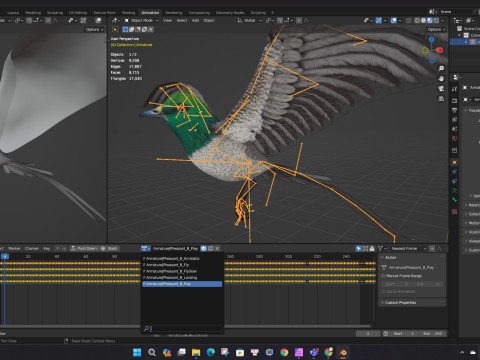480x360 pixels.
Task: Open the Armature data properties tab
Action: (x=454, y=190)
